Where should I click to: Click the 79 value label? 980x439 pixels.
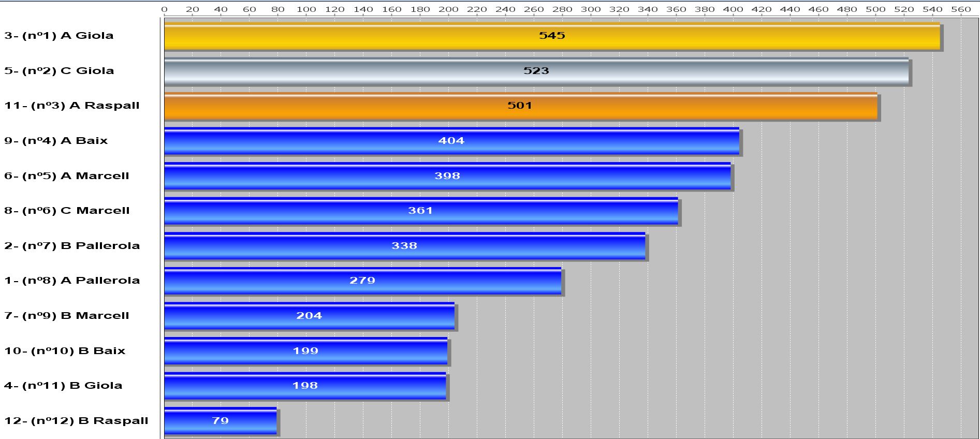[x=221, y=421]
